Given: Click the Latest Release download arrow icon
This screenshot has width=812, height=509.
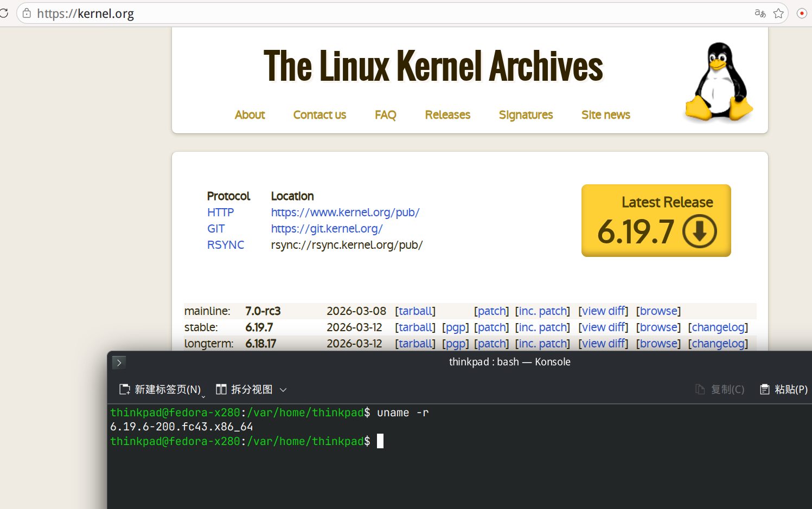Looking at the screenshot, I should 700,231.
